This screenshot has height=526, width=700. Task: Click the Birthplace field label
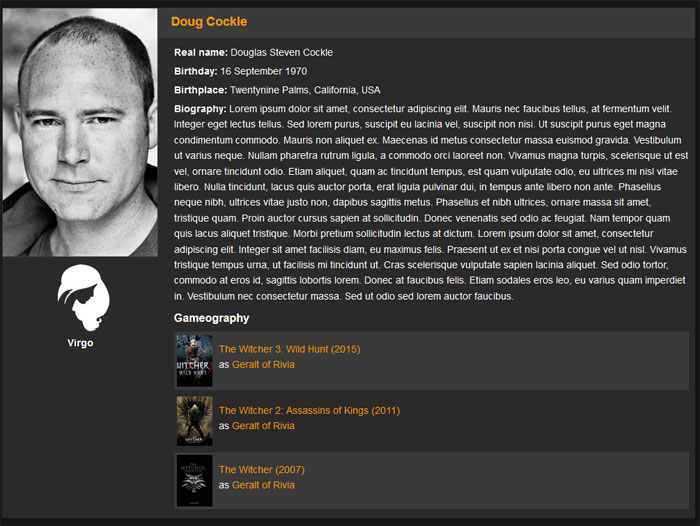(x=200, y=90)
